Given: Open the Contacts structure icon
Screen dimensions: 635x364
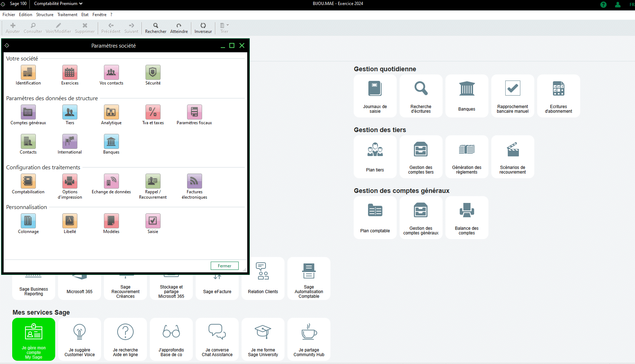Looking at the screenshot, I should 28,141.
